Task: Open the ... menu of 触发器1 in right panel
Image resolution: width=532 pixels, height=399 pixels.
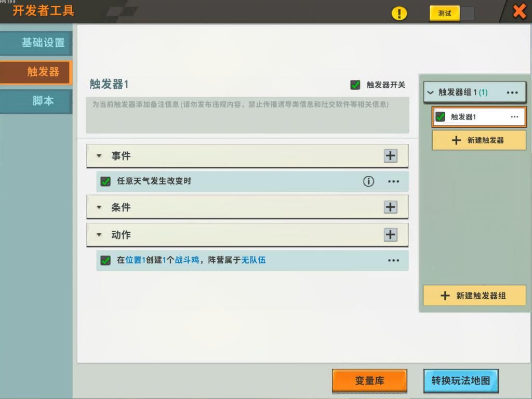Action: pos(514,117)
